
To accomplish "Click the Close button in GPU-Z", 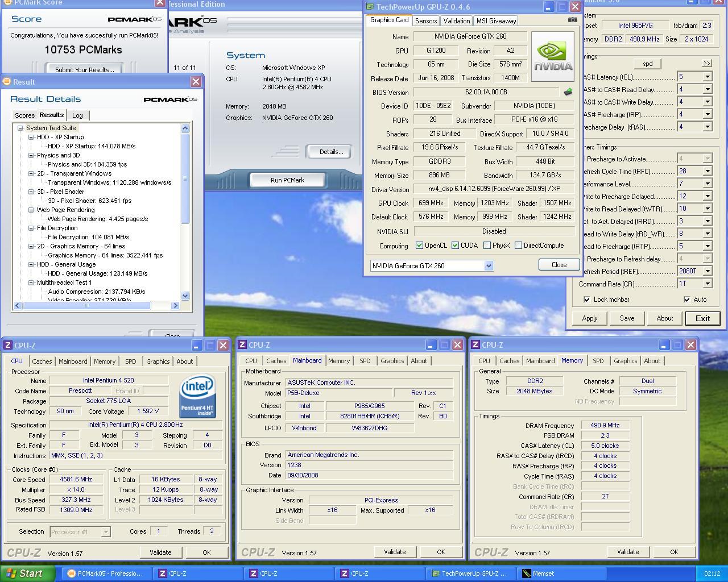I will [559, 265].
